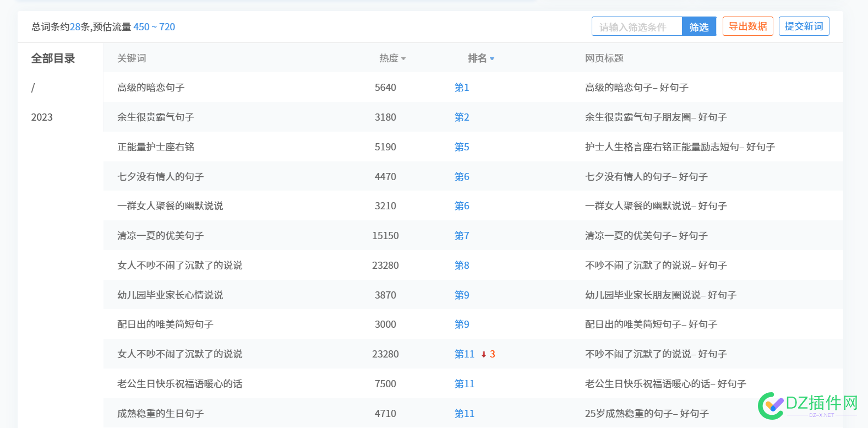Click heat value 15150
868x428 pixels.
coord(385,236)
